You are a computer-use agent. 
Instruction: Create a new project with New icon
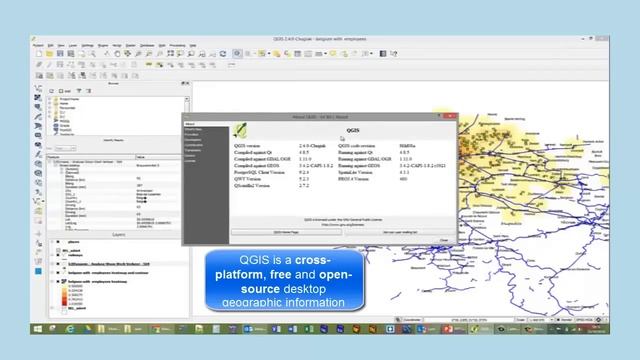pos(39,54)
